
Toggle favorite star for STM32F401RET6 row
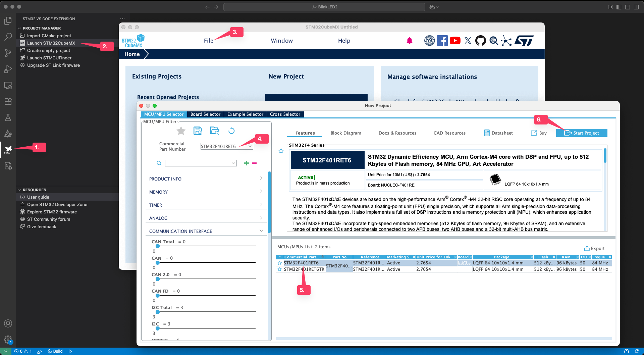tap(280, 263)
